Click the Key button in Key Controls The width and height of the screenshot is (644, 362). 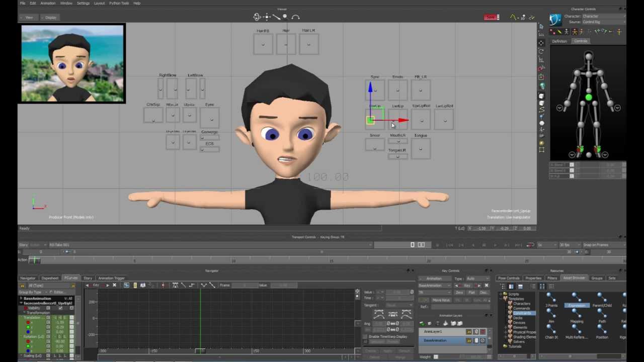[467, 286]
